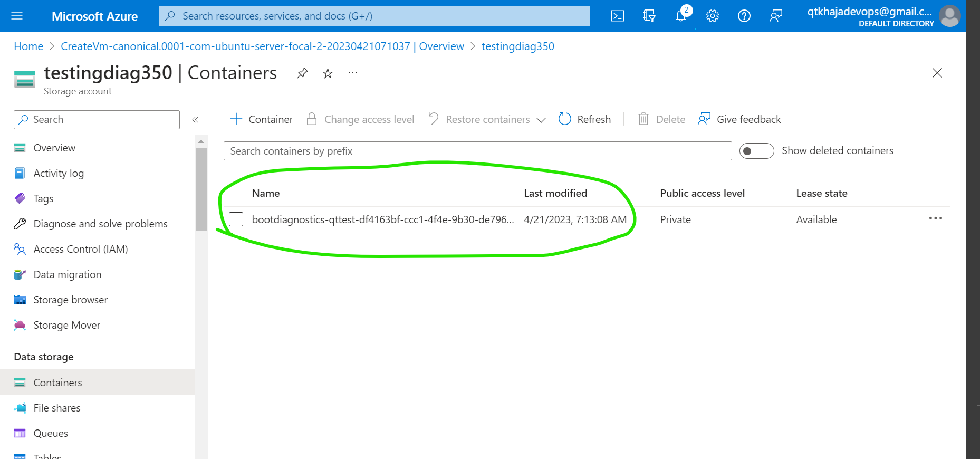This screenshot has height=459, width=980.
Task: Open Cloud Shell from the top bar
Action: coord(617,16)
